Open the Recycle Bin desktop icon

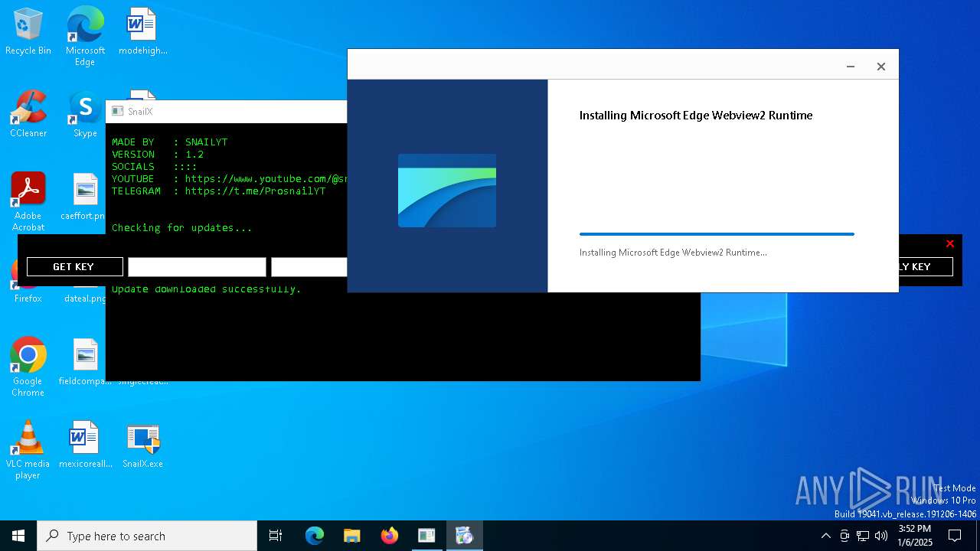click(28, 32)
